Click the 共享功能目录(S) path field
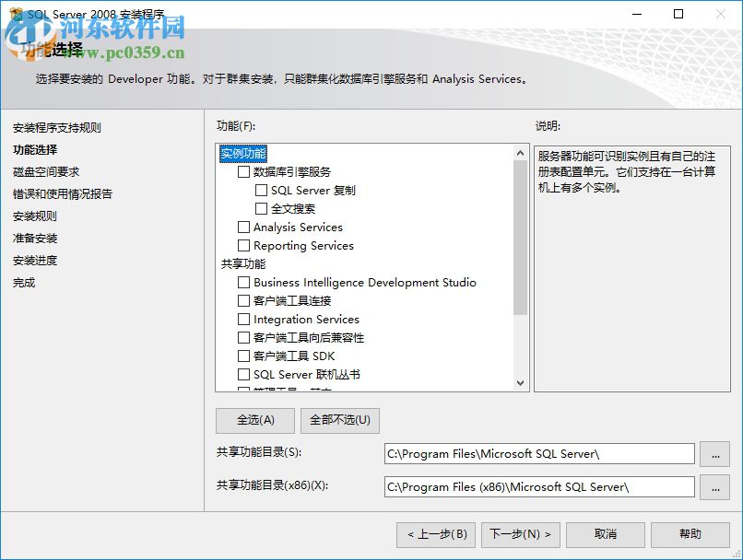Viewport: 743px width, 560px height. tap(539, 453)
